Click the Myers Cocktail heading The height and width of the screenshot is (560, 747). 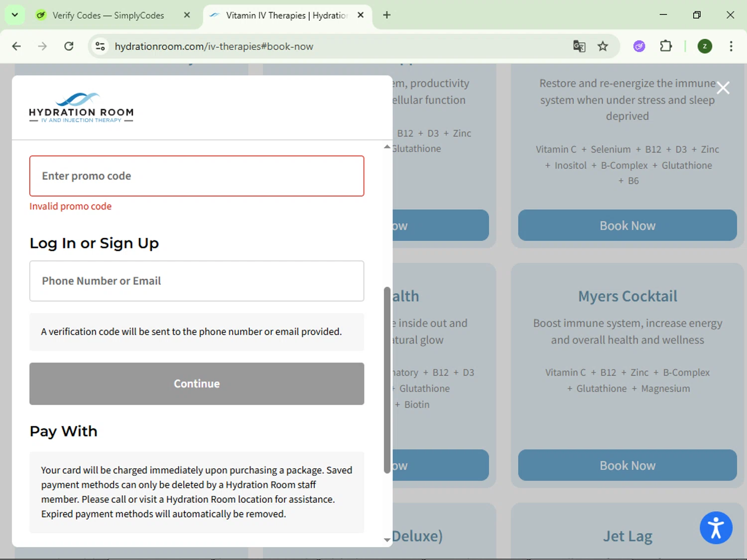[x=627, y=296]
